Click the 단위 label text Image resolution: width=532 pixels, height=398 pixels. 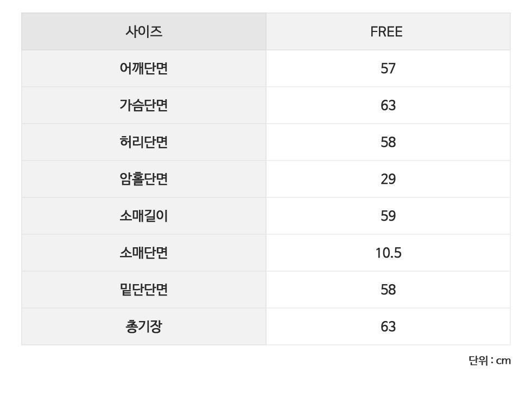point(478,361)
